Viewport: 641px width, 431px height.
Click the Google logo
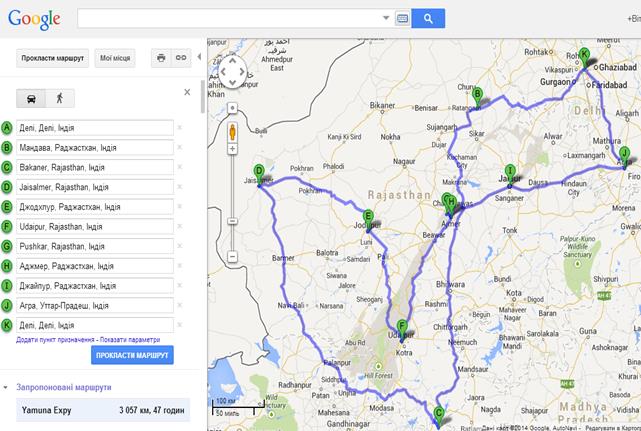point(34,19)
